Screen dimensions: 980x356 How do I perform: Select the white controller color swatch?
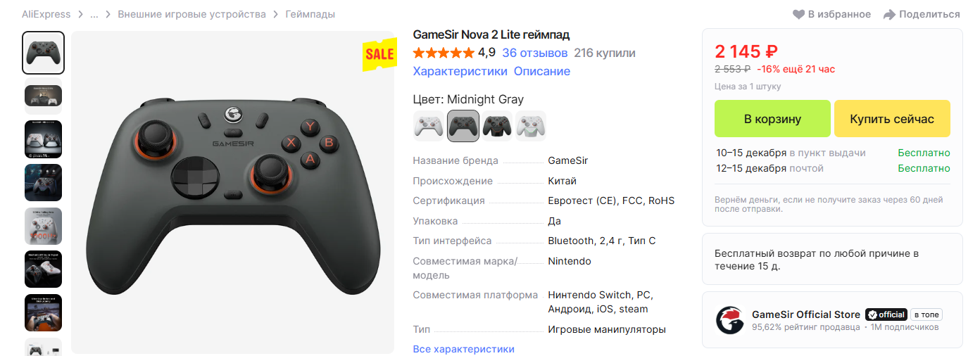click(429, 126)
